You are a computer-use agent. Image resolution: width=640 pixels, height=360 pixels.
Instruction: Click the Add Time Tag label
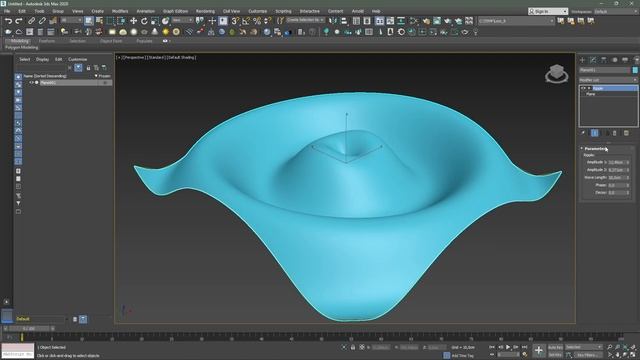pyautogui.click(x=463, y=356)
